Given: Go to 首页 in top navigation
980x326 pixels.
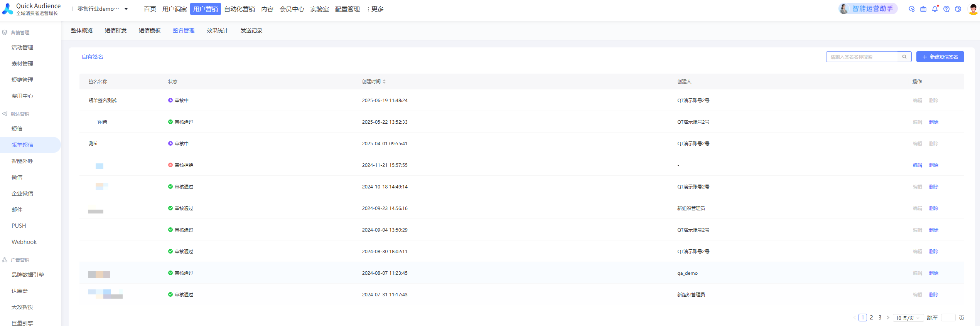Looking at the screenshot, I should [150, 9].
